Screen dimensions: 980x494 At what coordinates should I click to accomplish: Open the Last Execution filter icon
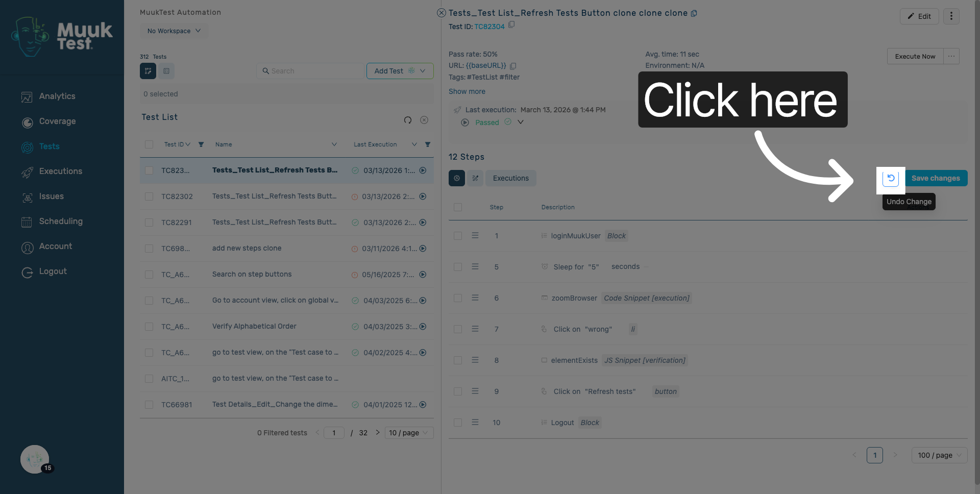[x=428, y=144]
